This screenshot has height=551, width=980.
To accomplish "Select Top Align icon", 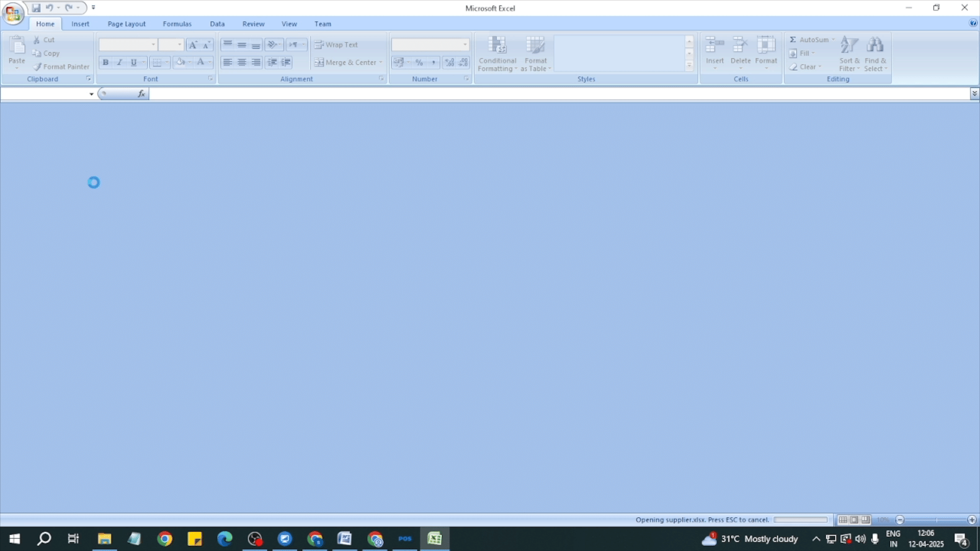I will [x=228, y=45].
